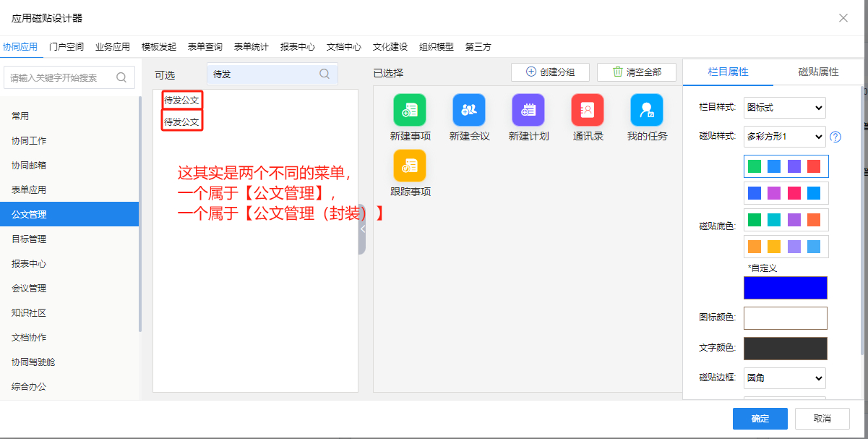Expand the 磁贴样式 dropdown
Image resolution: width=868 pixels, height=439 pixels.
coord(784,137)
